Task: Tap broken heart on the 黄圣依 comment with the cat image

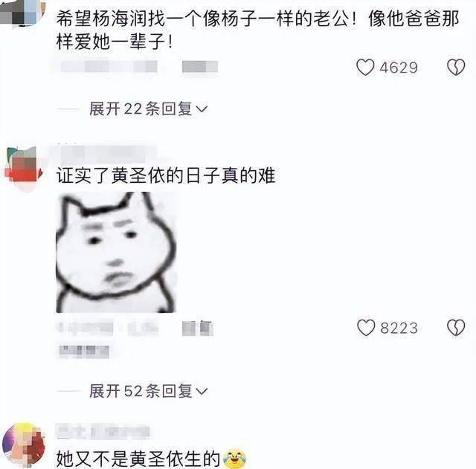Action: coord(456,328)
